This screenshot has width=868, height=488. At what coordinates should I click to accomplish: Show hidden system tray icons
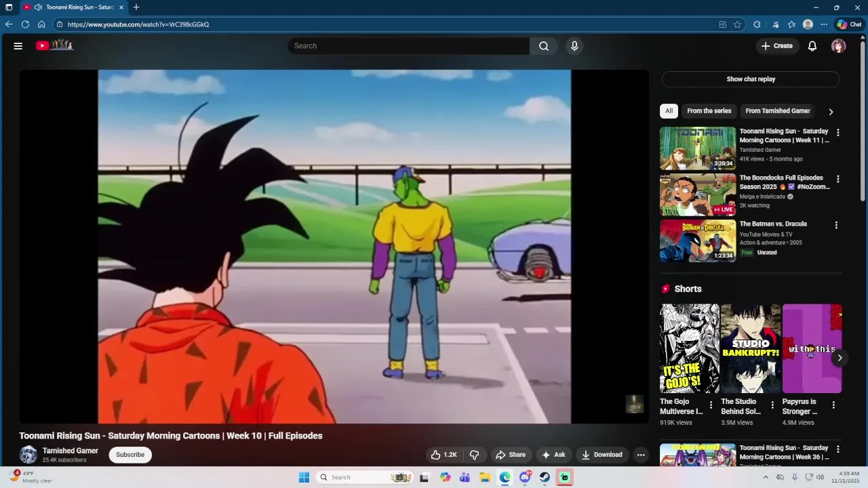click(x=766, y=477)
